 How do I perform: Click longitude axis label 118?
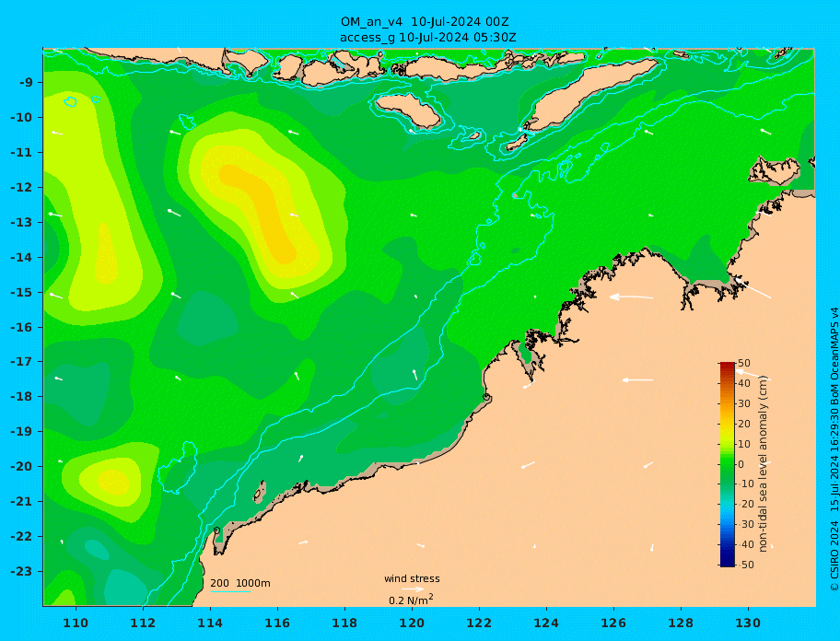pos(344,623)
